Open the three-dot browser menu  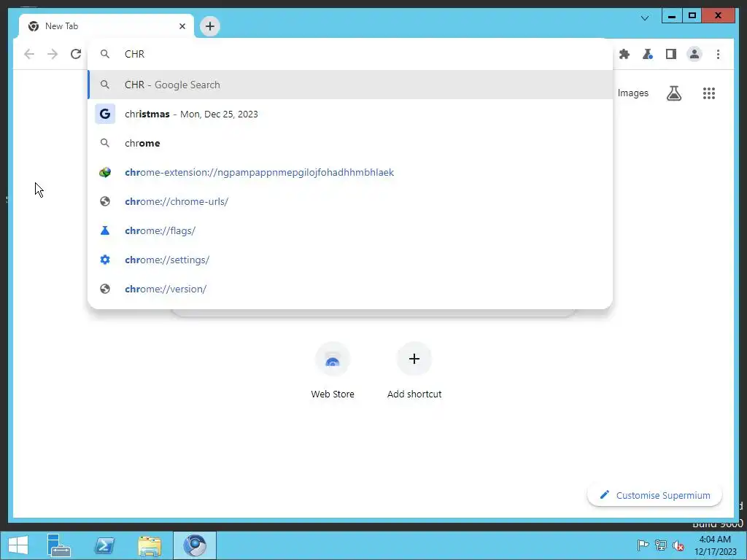tap(718, 54)
